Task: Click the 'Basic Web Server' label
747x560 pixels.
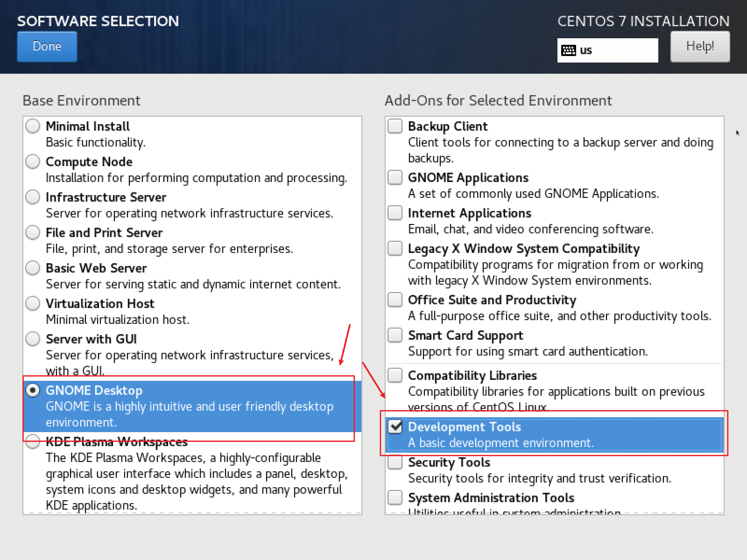Action: 96,268
